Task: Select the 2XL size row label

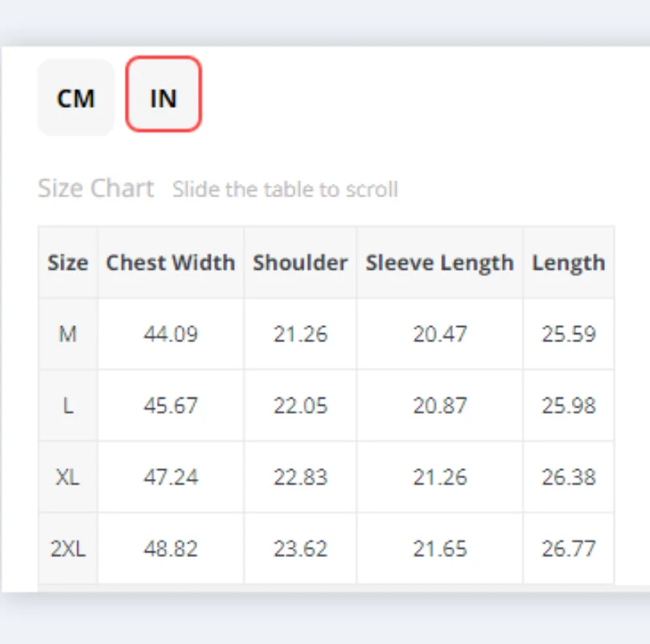Action: click(68, 548)
